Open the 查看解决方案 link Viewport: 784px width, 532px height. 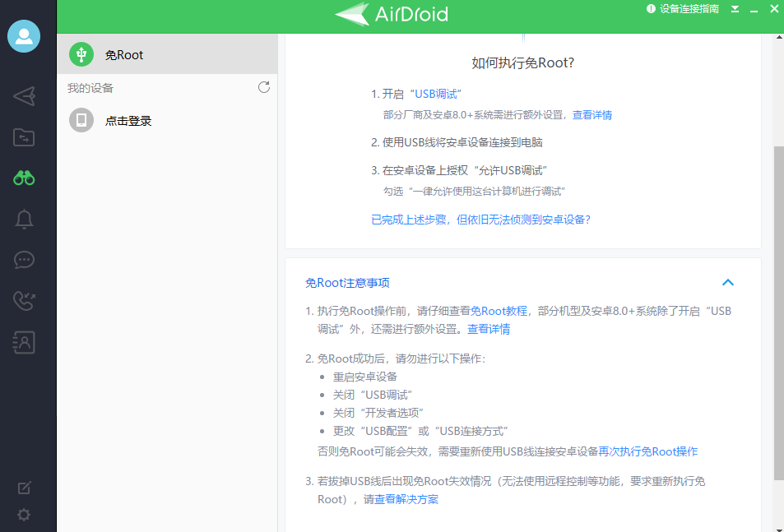[406, 499]
